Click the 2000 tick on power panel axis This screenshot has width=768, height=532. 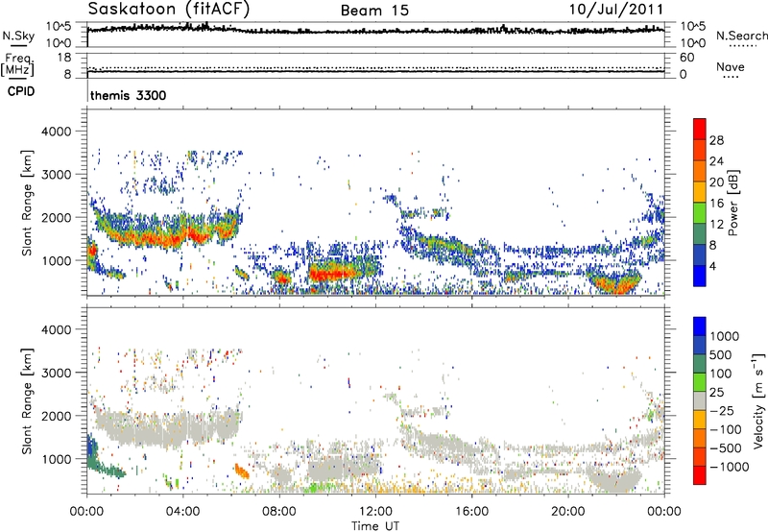click(x=57, y=217)
